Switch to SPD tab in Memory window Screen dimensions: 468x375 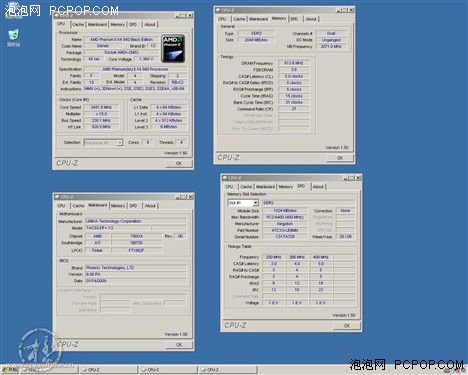[x=294, y=19]
